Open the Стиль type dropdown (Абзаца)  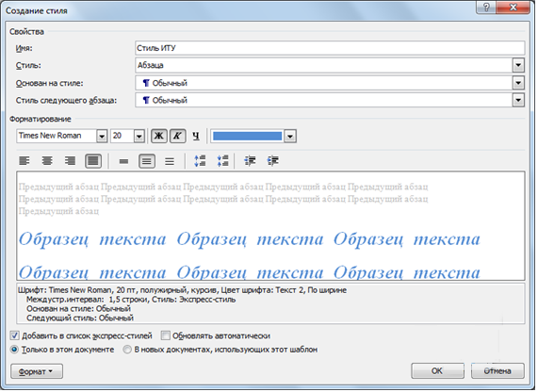coord(518,65)
